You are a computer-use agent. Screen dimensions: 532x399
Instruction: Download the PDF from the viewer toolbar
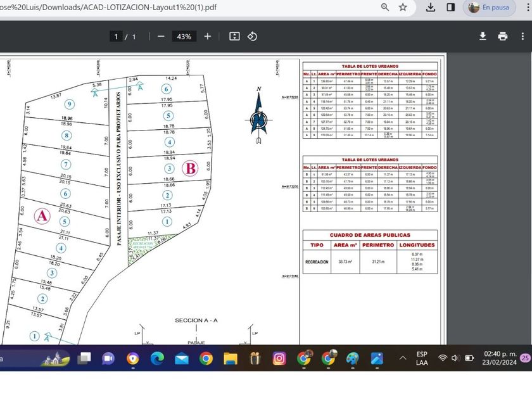483,36
